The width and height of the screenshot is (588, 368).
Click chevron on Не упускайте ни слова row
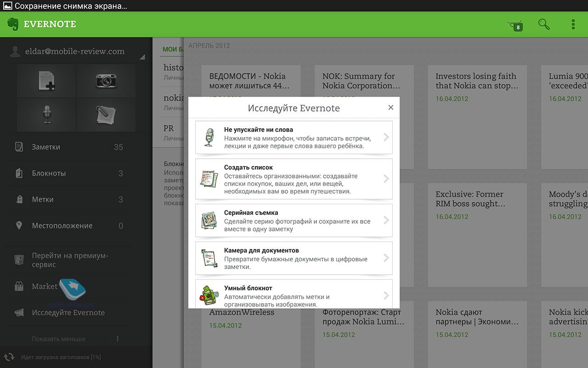pyautogui.click(x=386, y=137)
